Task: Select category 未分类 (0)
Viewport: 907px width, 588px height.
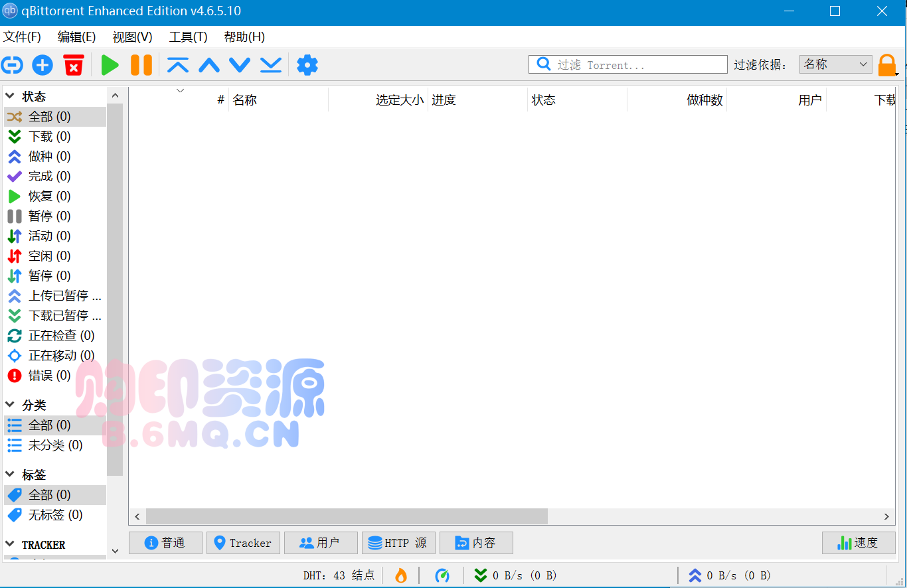Action: (55, 445)
